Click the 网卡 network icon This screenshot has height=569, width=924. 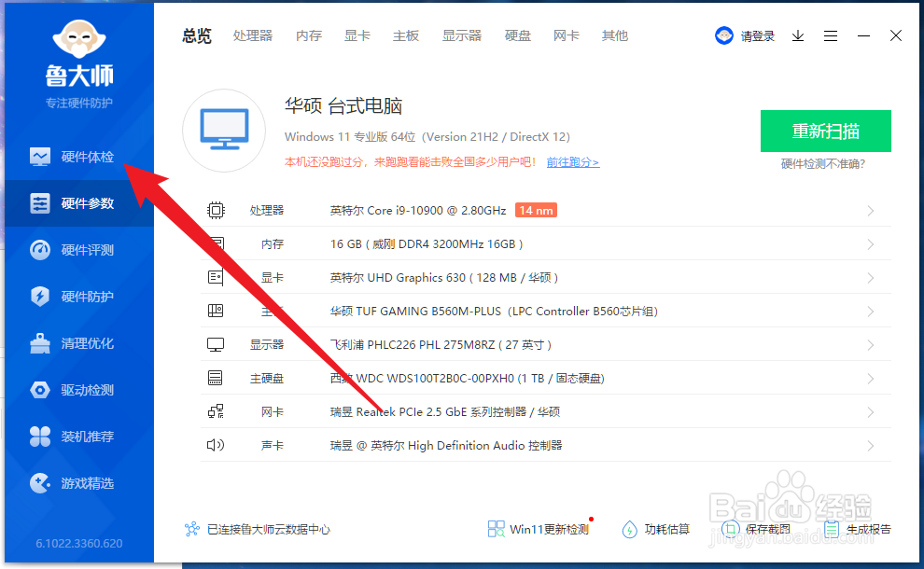pyautogui.click(x=216, y=411)
